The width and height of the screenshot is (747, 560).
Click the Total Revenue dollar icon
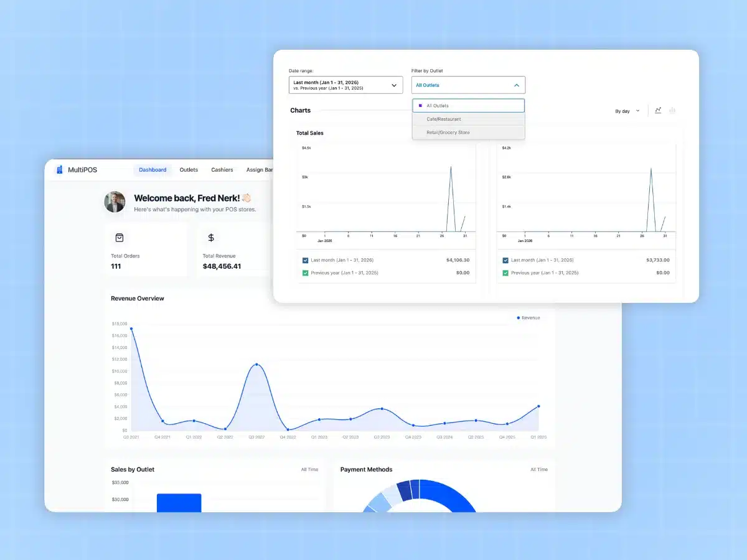(210, 238)
